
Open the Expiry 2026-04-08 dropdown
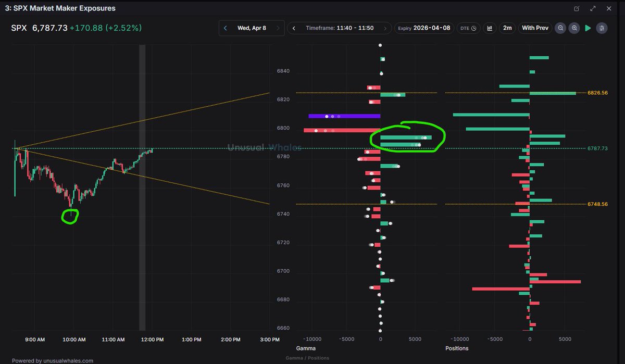(x=424, y=28)
